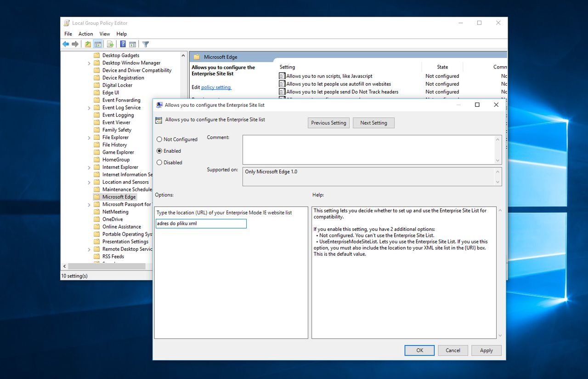Click into the Comment text box
Image resolution: width=588 pixels, height=379 pixels.
[x=368, y=149]
